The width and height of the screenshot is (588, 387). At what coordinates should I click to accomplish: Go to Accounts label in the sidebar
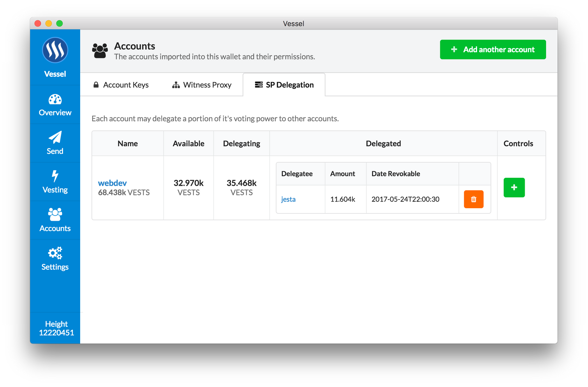point(55,228)
